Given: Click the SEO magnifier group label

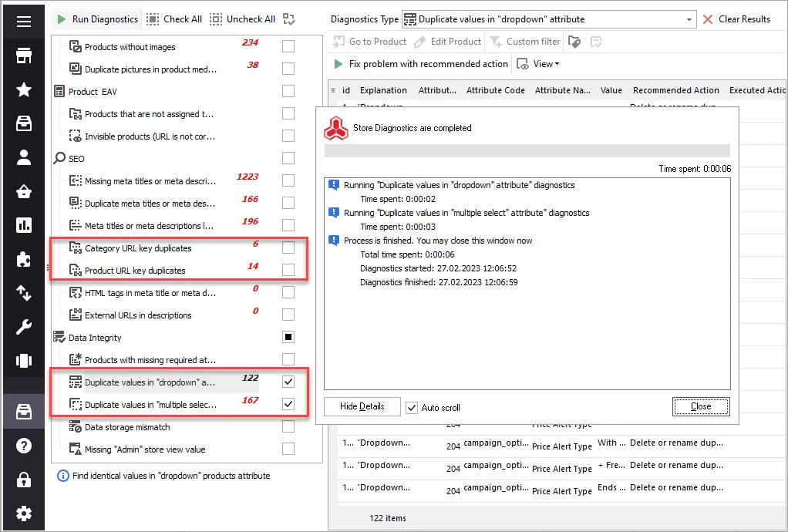Looking at the screenshot, I should 69,158.
